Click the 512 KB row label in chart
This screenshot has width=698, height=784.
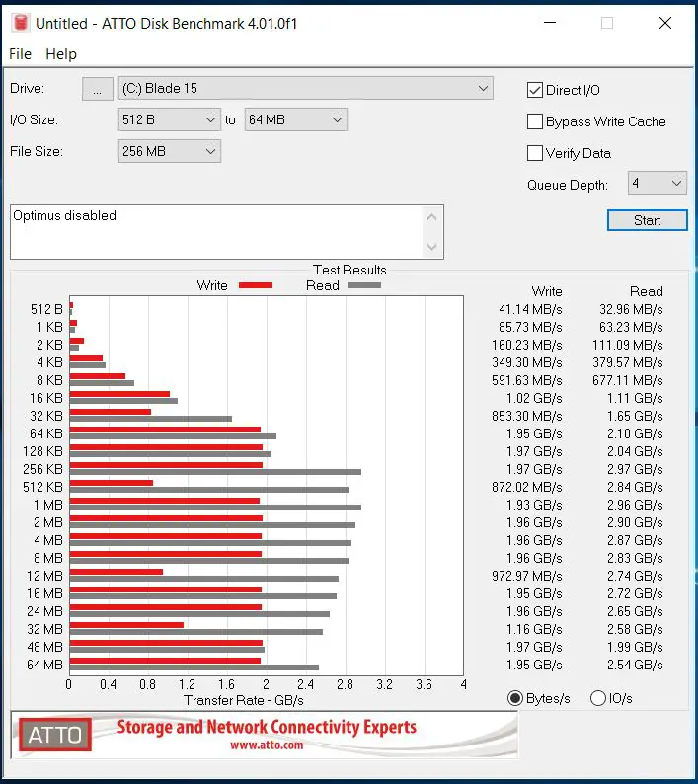coord(43,487)
